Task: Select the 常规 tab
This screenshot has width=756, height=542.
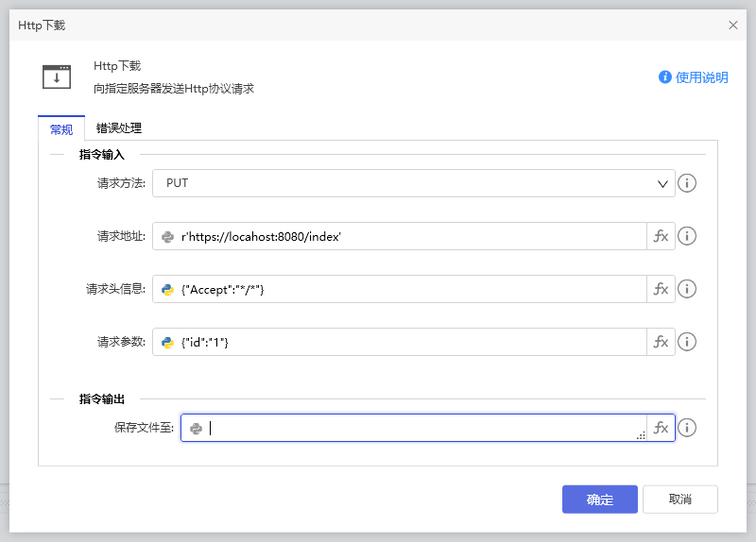Action: pyautogui.click(x=61, y=129)
